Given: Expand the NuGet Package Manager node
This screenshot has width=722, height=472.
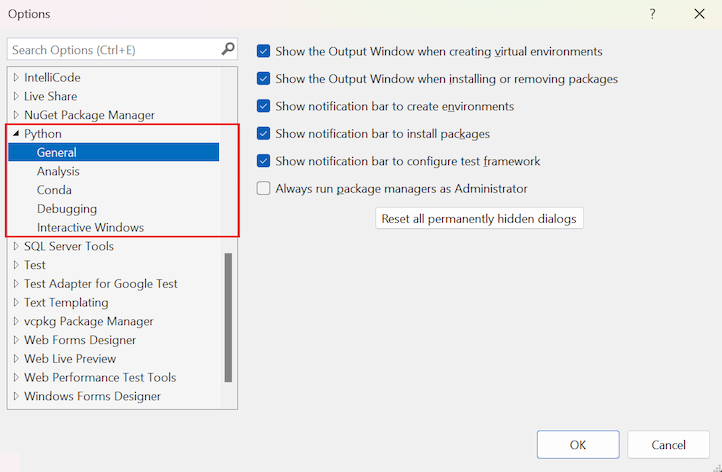Looking at the screenshot, I should pos(16,115).
